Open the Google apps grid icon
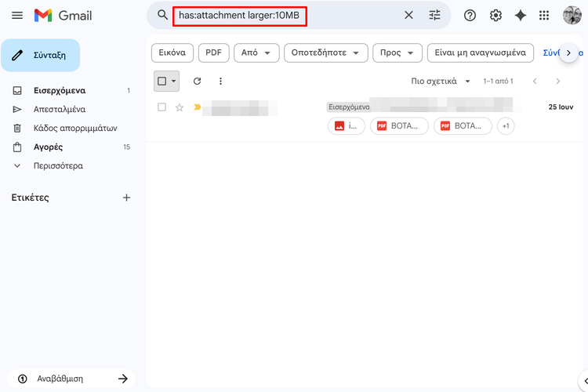588x392 pixels. point(544,16)
